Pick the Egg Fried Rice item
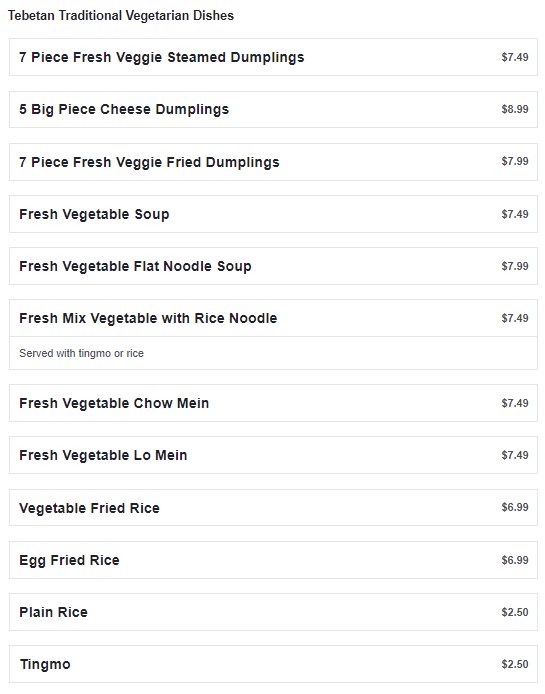Viewport: 545px width, 694px height. click(x=273, y=560)
